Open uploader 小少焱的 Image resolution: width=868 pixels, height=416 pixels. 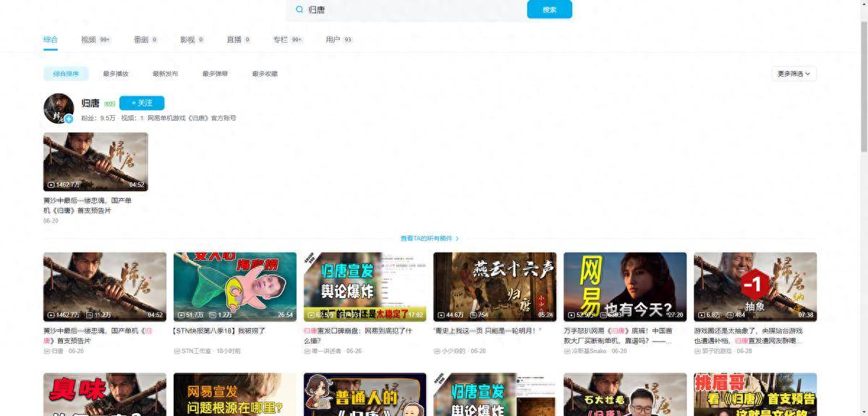(x=454, y=351)
